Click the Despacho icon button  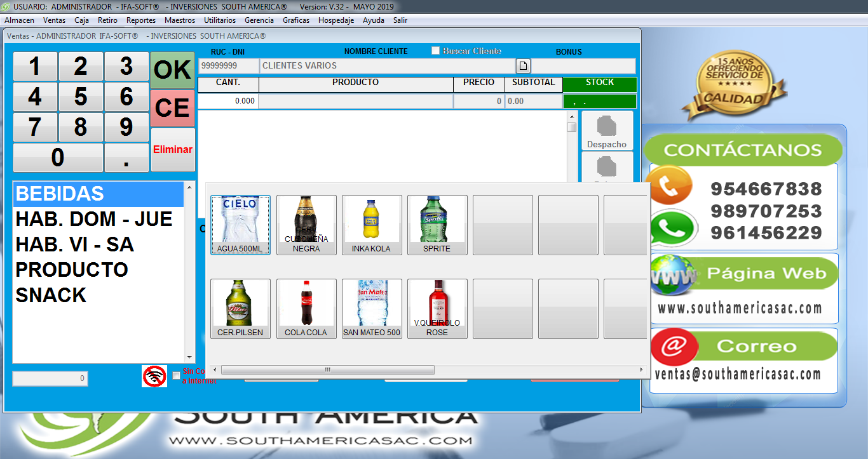607,131
